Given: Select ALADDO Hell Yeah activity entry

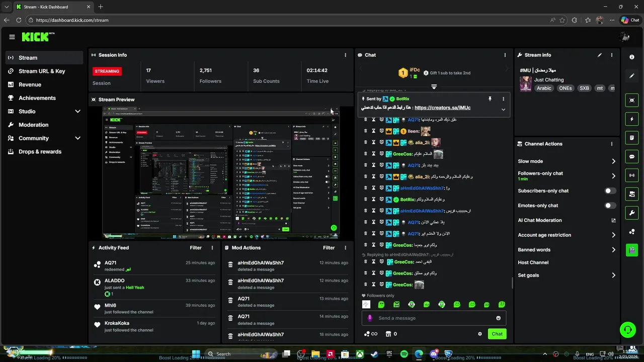Looking at the screenshot, I should (x=155, y=287).
